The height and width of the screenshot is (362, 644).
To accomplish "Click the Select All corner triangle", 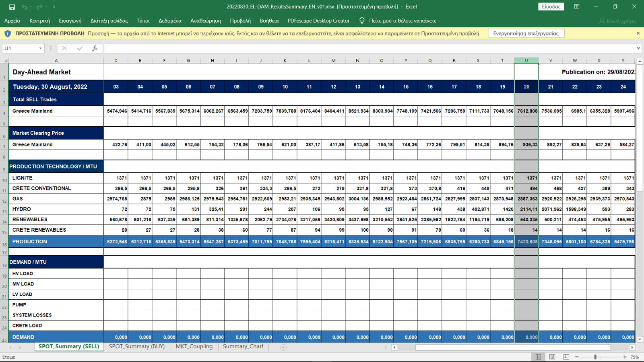I will (x=5, y=60).
